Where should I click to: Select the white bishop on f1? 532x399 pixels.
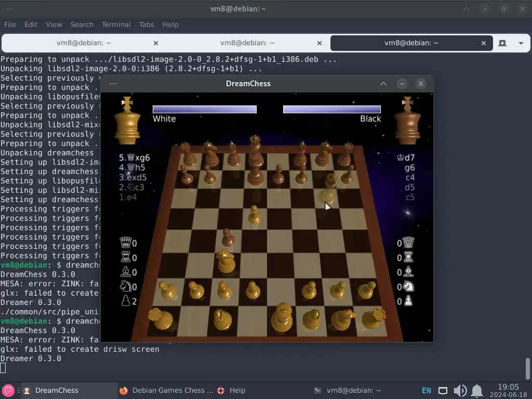click(312, 320)
